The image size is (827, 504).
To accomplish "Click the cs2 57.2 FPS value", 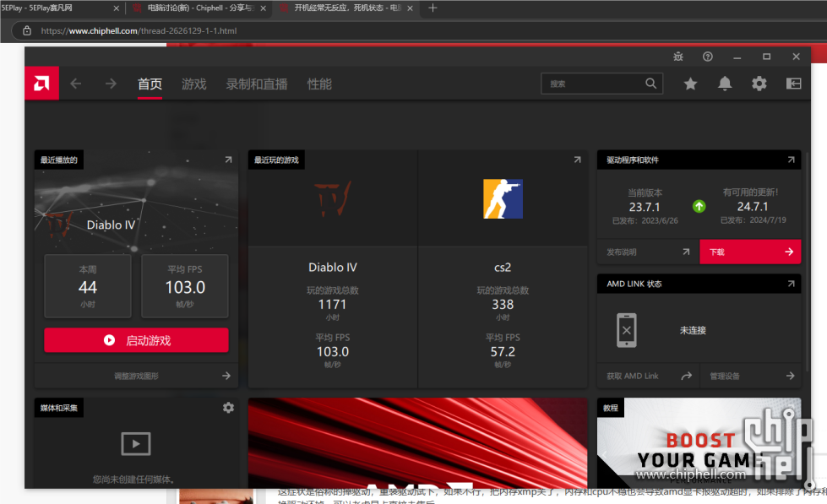I will click(503, 352).
